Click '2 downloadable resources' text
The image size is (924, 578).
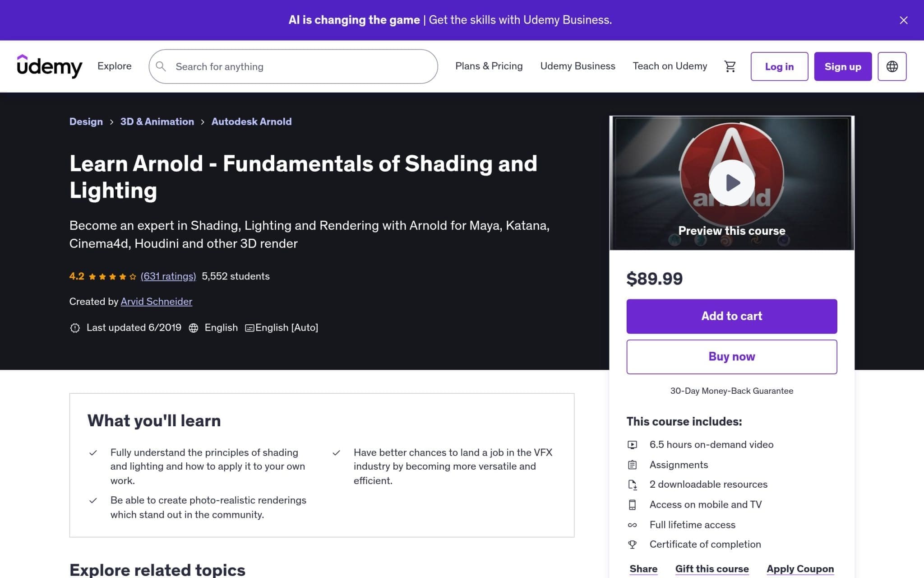[x=708, y=485]
